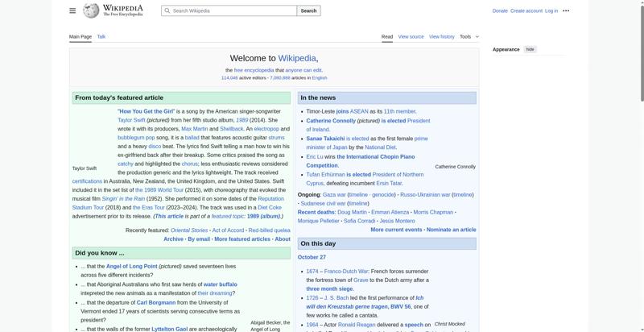
Task: Switch to the Talk tab
Action: pyautogui.click(x=101, y=36)
